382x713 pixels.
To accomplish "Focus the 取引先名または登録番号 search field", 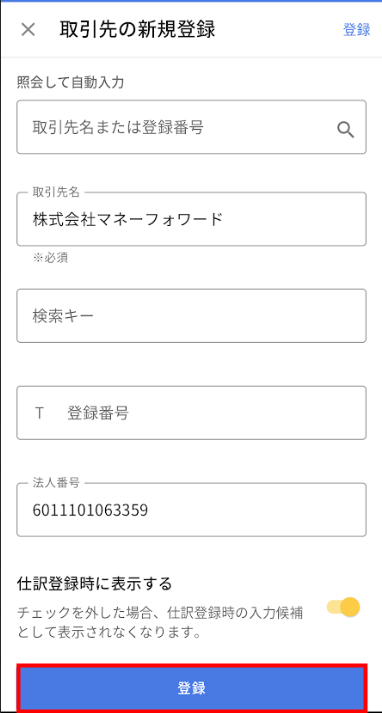I will click(191, 127).
